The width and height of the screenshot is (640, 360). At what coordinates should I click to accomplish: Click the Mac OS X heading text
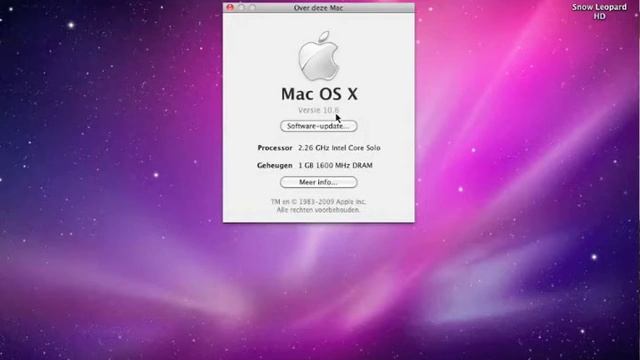click(319, 94)
